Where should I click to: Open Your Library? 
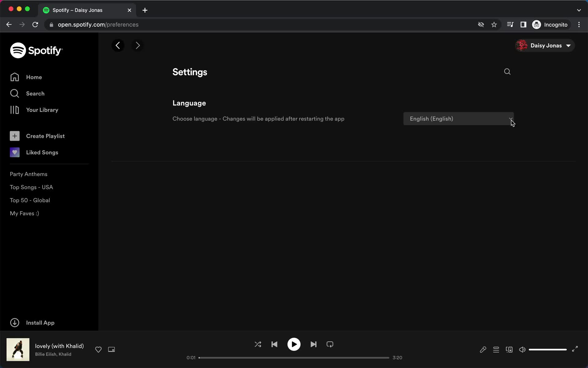tap(34, 110)
